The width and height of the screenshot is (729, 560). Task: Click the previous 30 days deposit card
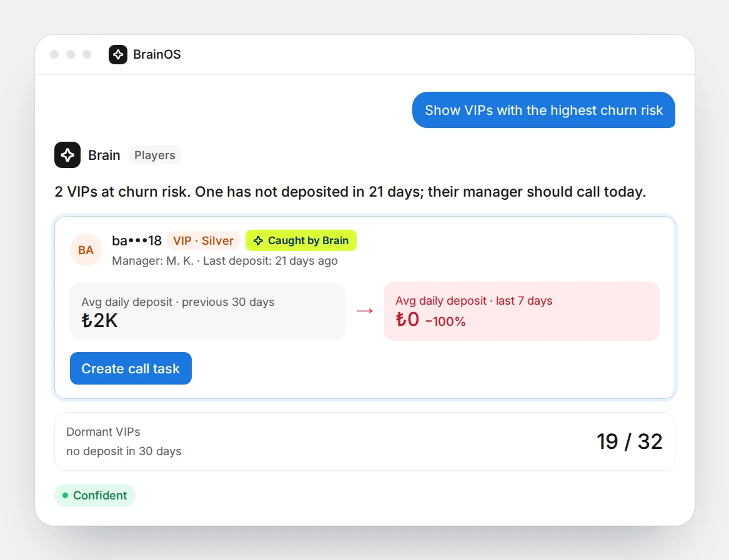point(207,311)
